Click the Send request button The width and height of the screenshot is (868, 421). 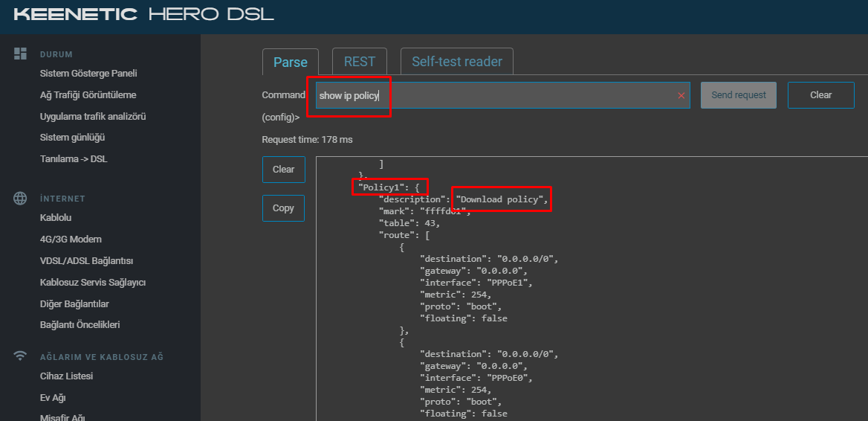[x=739, y=95]
